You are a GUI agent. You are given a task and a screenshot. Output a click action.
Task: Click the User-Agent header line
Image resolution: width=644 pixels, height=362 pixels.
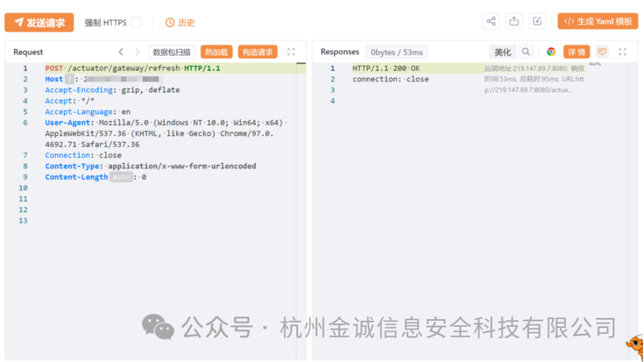166,134
